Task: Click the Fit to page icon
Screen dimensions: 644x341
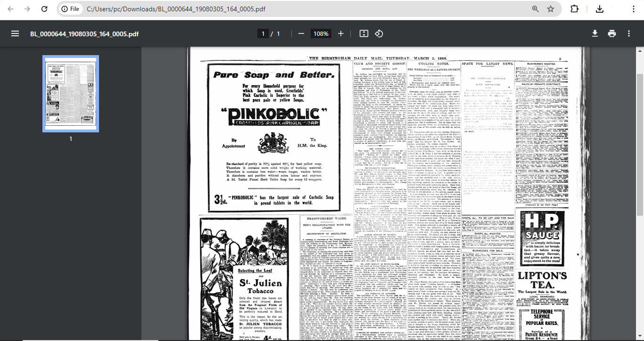Action: pyautogui.click(x=363, y=33)
